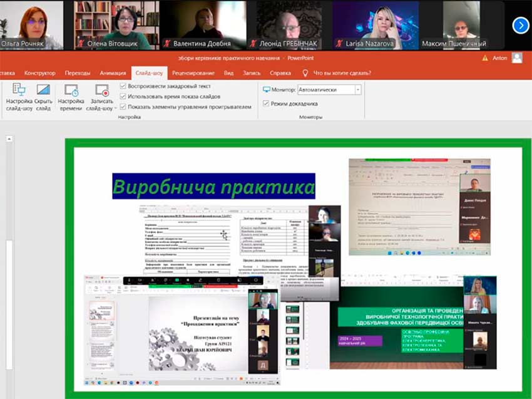Expand the Монитор Автоматически dropdown
This screenshot has height=399, width=532.
(357, 90)
